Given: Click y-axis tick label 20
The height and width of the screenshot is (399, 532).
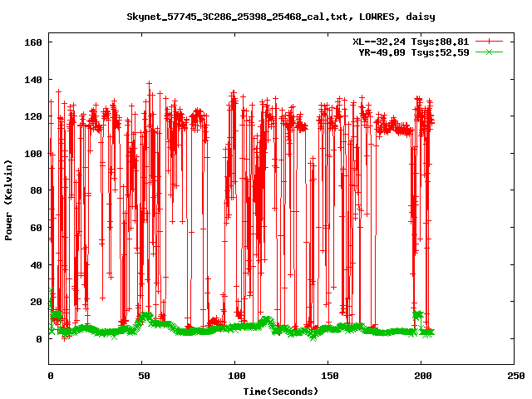Looking at the screenshot, I should pyautogui.click(x=36, y=302).
